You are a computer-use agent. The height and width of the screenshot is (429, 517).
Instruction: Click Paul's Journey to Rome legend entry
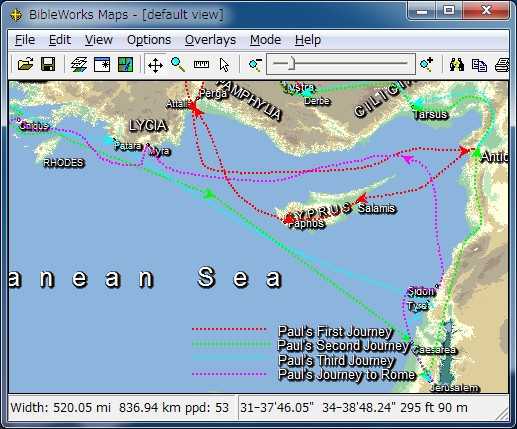pos(347,375)
